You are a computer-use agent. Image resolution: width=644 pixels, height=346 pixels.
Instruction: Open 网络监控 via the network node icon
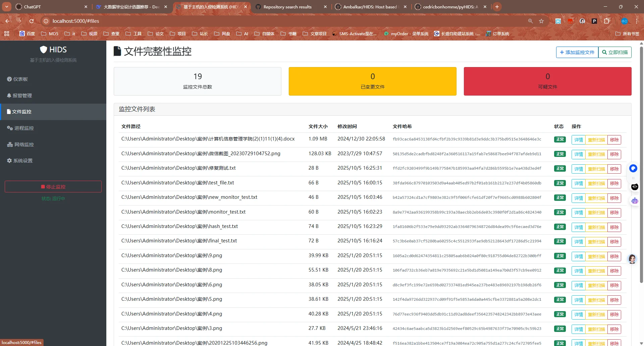(x=9, y=144)
